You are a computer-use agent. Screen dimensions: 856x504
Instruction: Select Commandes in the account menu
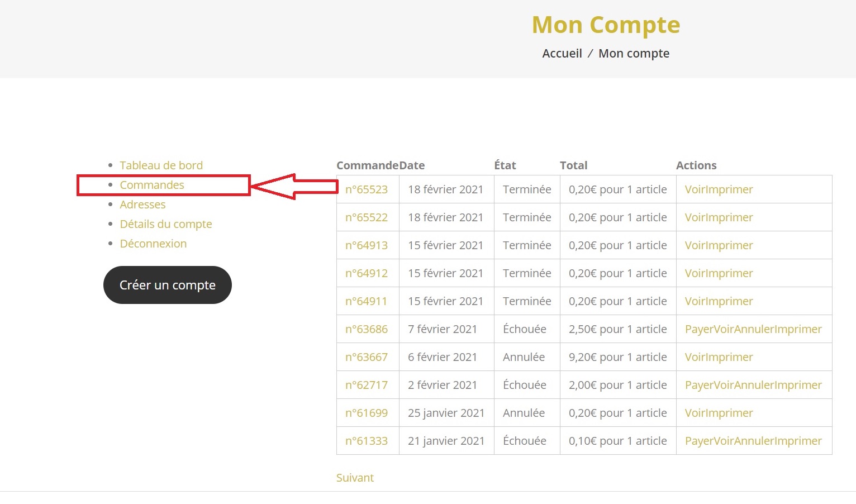(x=151, y=185)
